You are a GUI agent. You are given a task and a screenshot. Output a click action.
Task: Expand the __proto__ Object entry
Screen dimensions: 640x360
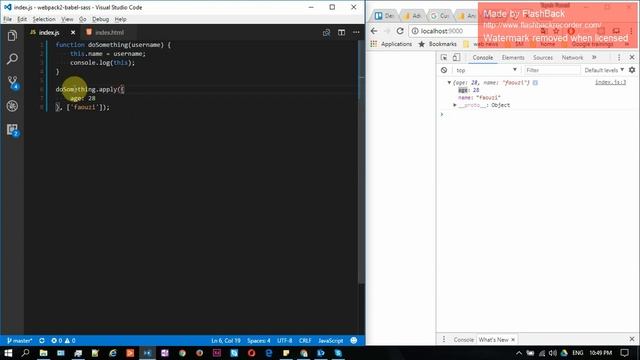point(455,105)
